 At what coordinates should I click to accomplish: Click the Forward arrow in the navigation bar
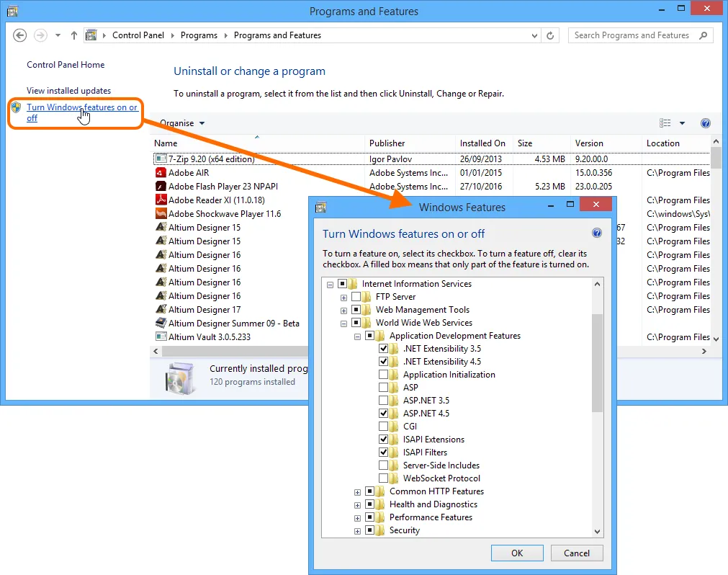click(x=40, y=35)
